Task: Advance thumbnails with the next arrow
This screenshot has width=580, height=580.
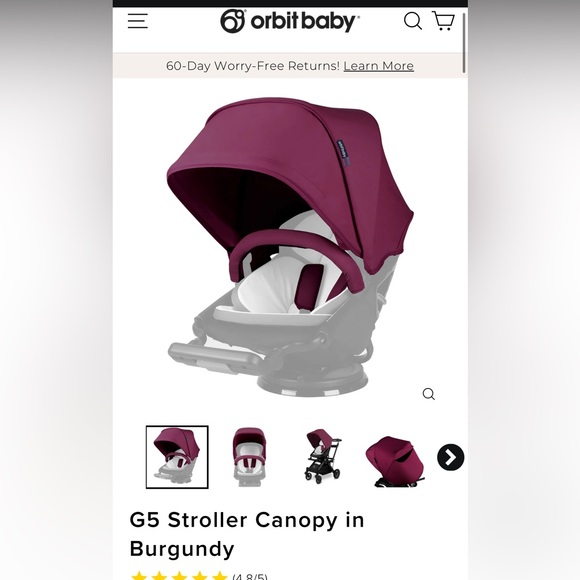Action: point(450,457)
